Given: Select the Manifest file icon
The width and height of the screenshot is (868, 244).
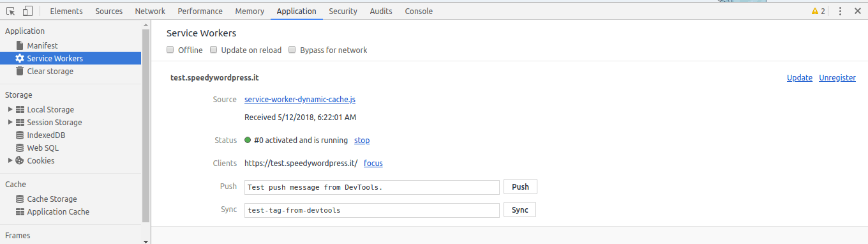Looking at the screenshot, I should click(20, 46).
